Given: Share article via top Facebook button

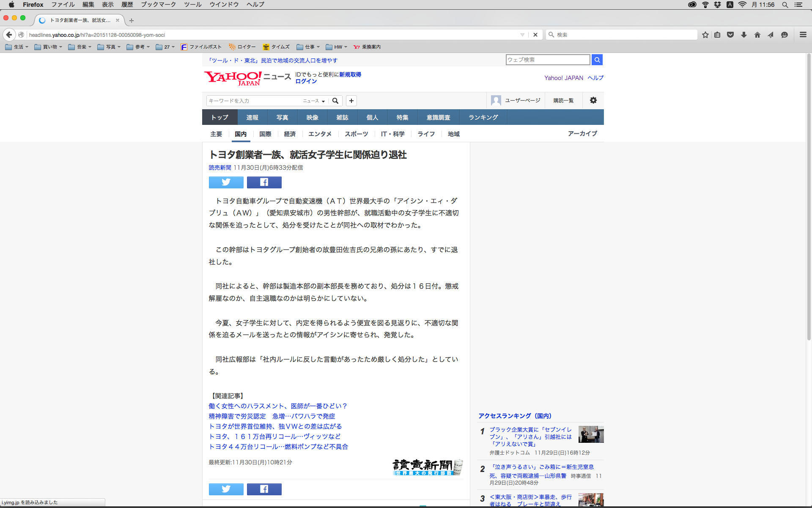Looking at the screenshot, I should click(264, 182).
